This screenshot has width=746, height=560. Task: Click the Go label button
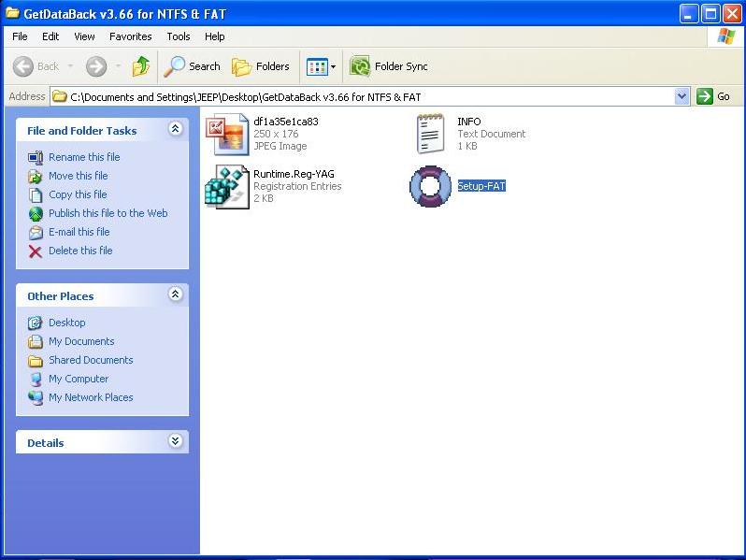coord(724,96)
